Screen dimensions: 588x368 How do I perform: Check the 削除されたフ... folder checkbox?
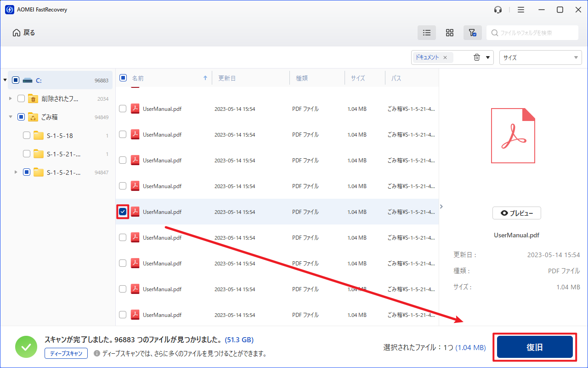pos(21,98)
